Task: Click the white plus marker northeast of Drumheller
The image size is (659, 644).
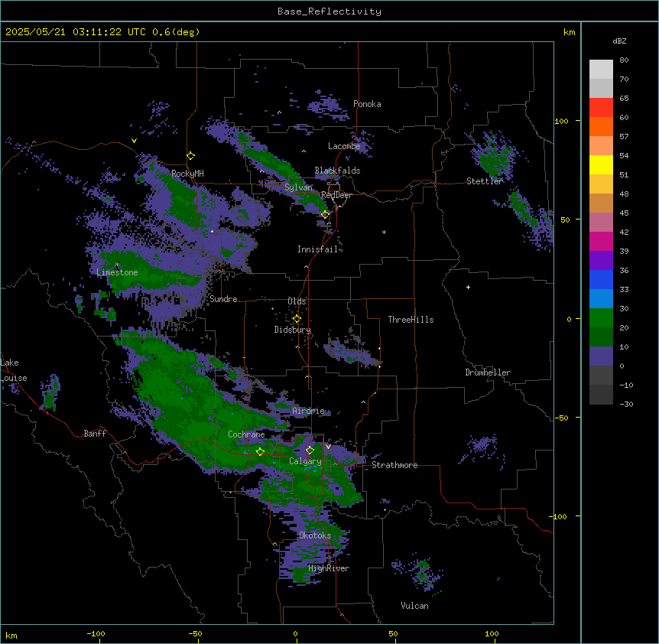Action: click(x=468, y=287)
